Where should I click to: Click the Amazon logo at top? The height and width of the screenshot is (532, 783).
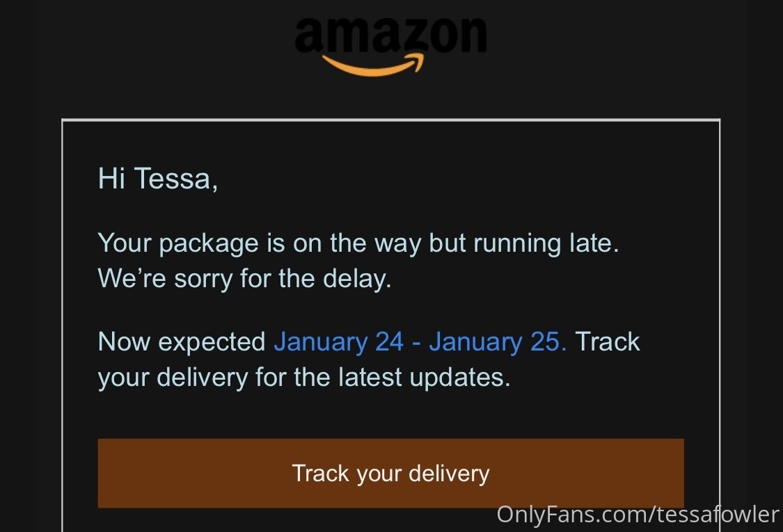pos(390,46)
